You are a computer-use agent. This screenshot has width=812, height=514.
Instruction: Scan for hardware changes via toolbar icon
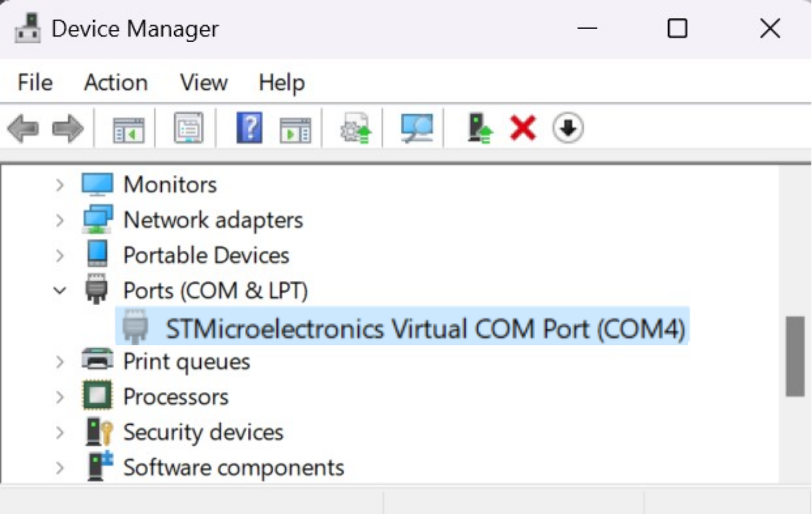(x=416, y=128)
